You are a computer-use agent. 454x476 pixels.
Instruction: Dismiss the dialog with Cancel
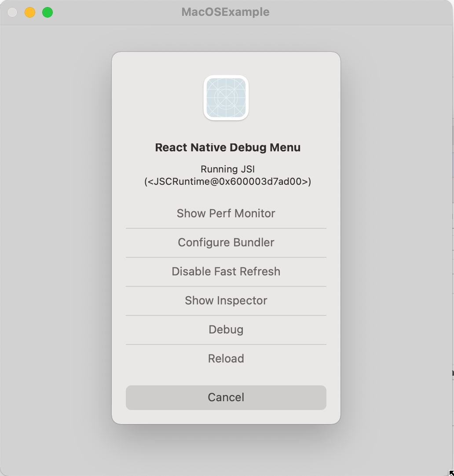pos(226,397)
